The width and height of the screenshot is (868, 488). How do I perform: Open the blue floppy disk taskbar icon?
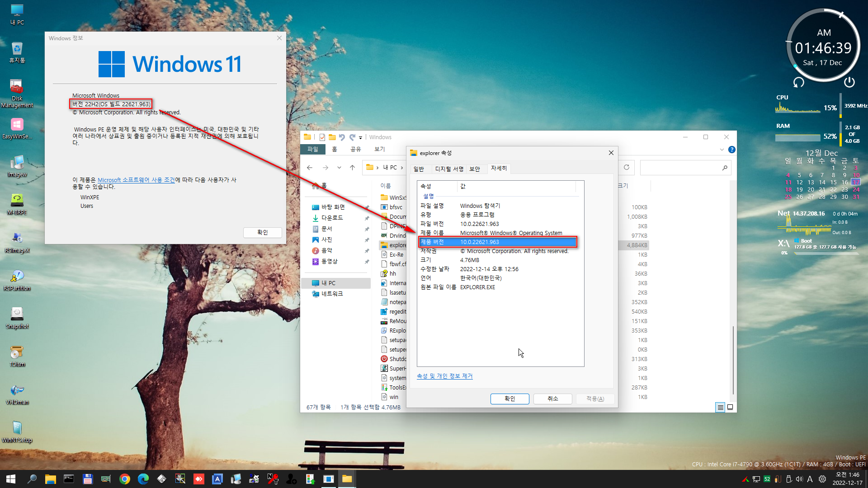88,479
